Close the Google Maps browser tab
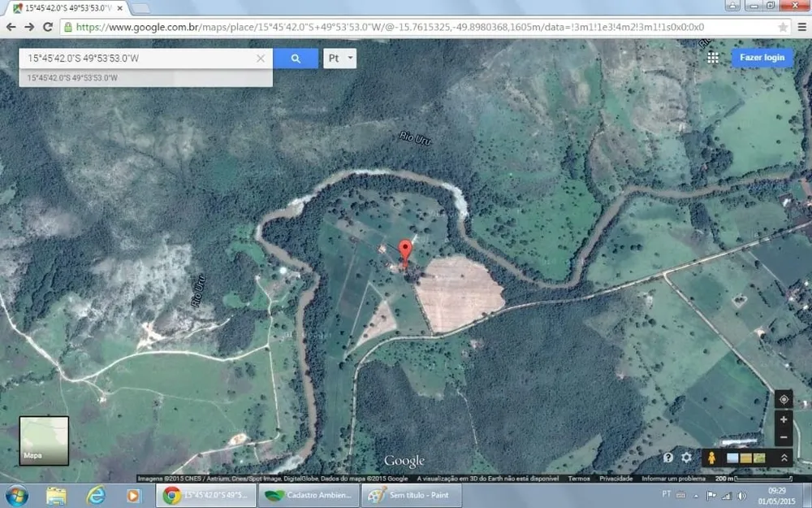 [x=121, y=8]
